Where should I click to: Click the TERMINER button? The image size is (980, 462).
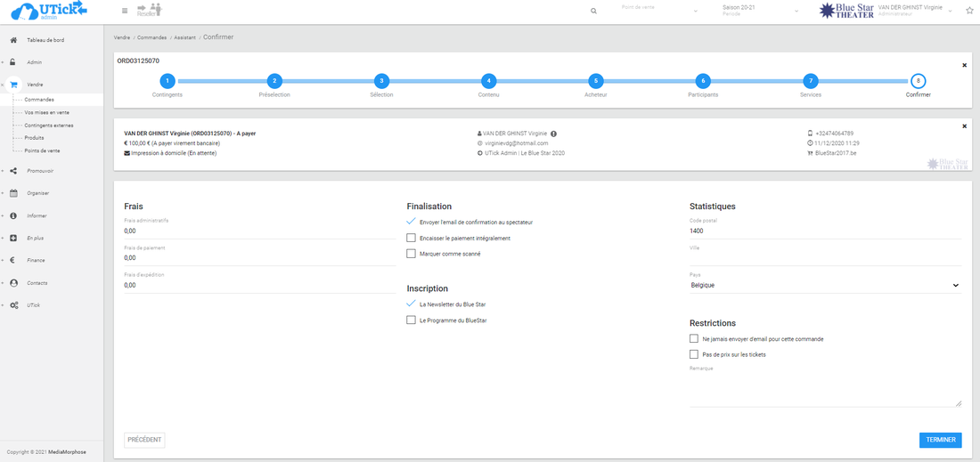point(940,440)
